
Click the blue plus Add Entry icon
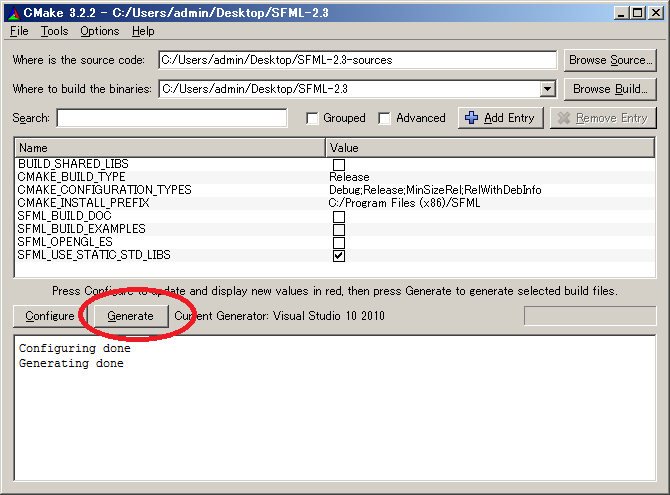click(471, 118)
